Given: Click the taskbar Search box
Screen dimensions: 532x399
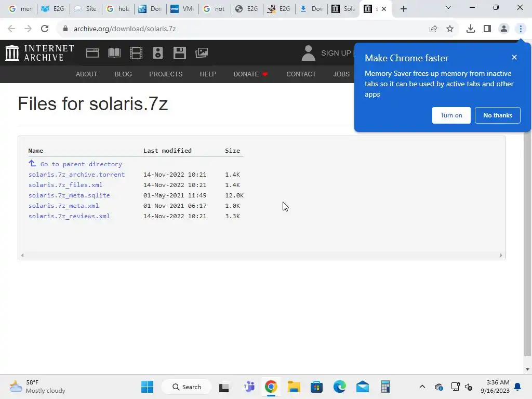Looking at the screenshot, I should (x=187, y=387).
